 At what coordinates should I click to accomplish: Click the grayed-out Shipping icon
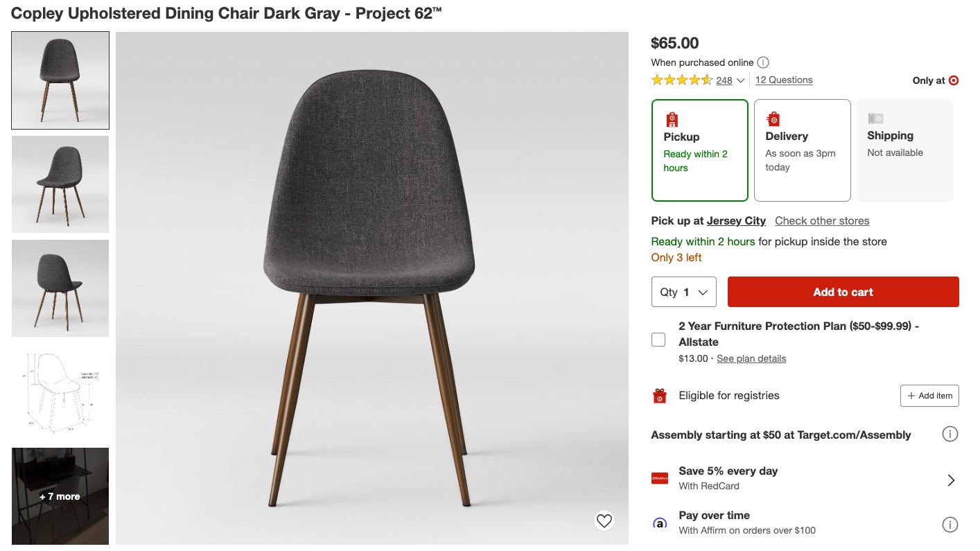point(875,119)
